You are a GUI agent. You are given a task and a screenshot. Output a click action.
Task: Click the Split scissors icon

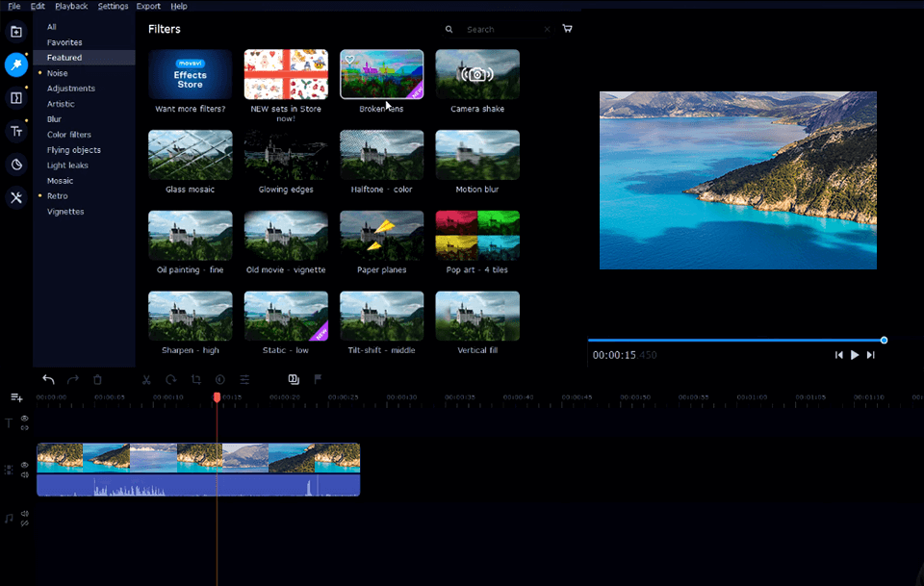click(146, 380)
